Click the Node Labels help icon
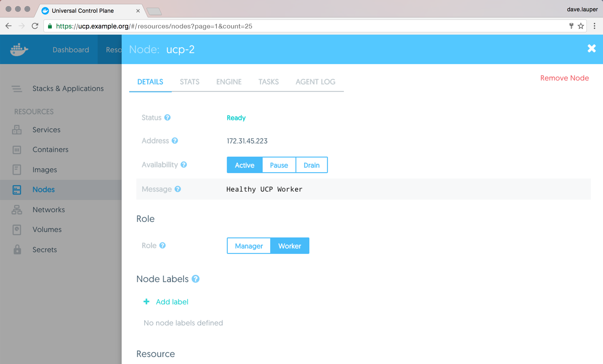The image size is (603, 364). coord(195,279)
